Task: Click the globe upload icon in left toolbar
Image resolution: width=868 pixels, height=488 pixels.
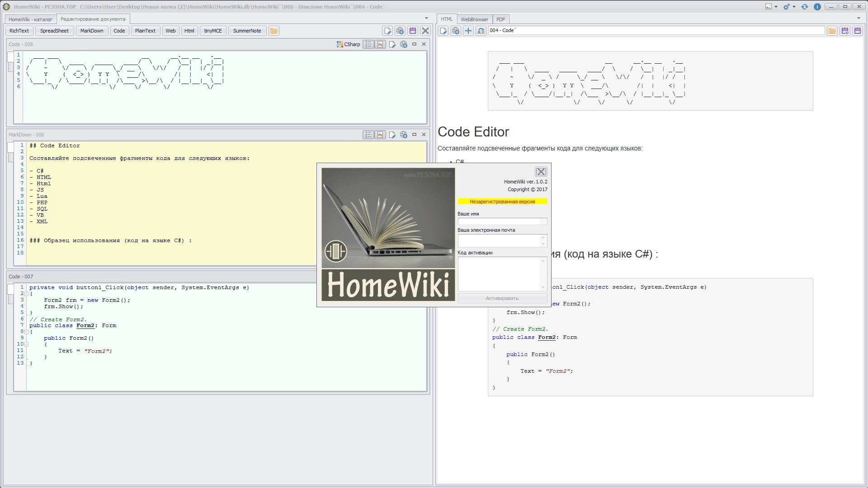Action: (x=400, y=31)
